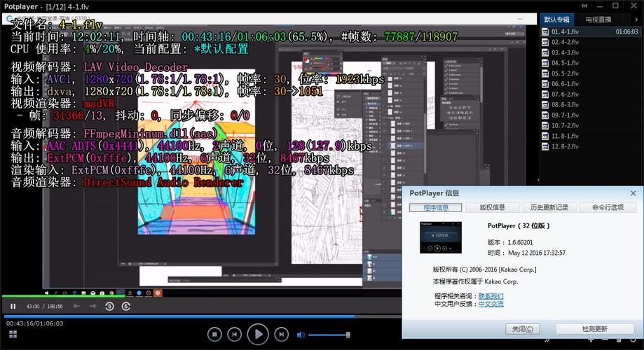
Task: Click the blue round icon in recorded taskbar
Action: click(x=139, y=293)
